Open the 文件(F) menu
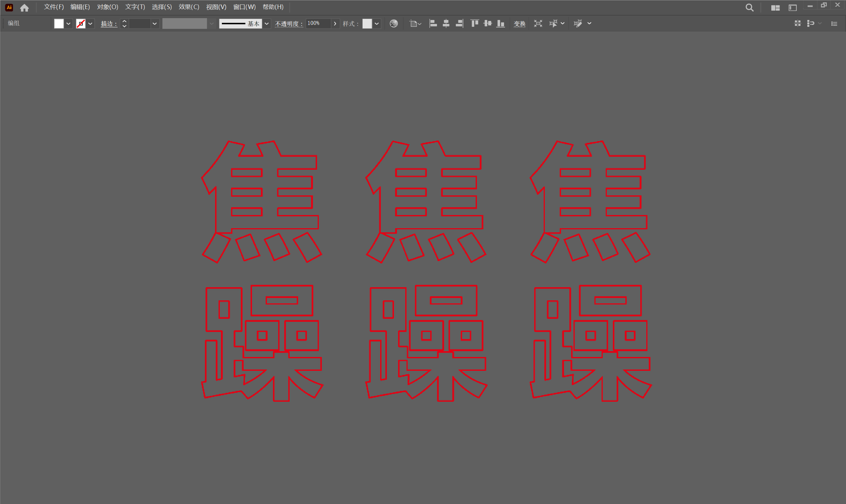The width and height of the screenshot is (846, 504). (54, 7)
